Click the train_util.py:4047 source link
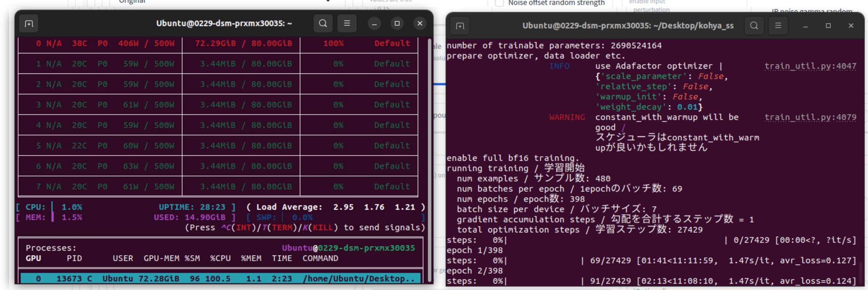Image resolution: width=868 pixels, height=290 pixels. [810, 66]
